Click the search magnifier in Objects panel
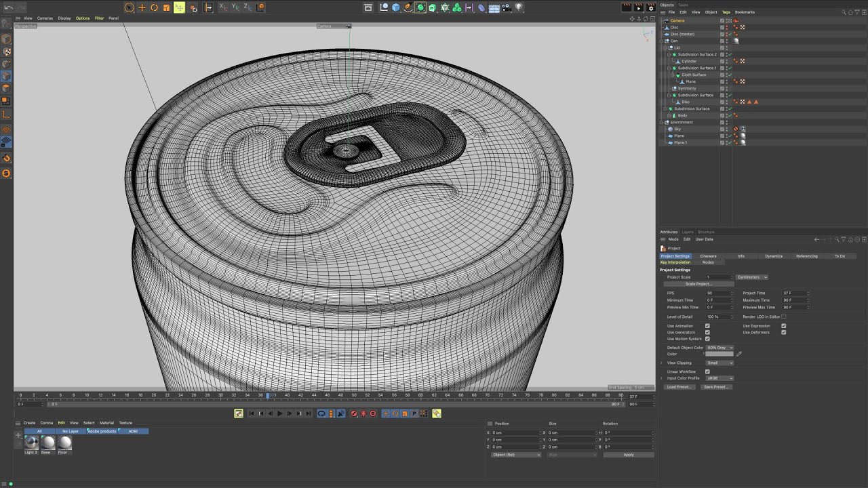The height and width of the screenshot is (488, 868). point(844,12)
